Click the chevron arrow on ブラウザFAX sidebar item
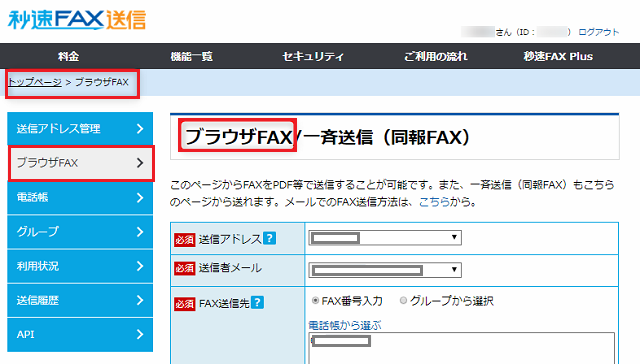The height and width of the screenshot is (364, 640). [140, 163]
